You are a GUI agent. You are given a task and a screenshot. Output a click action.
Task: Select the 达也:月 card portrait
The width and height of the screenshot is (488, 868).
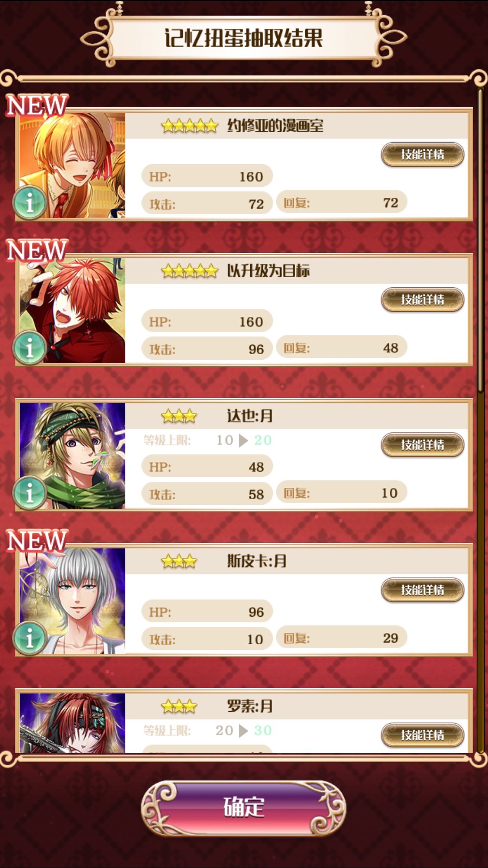pos(72,456)
